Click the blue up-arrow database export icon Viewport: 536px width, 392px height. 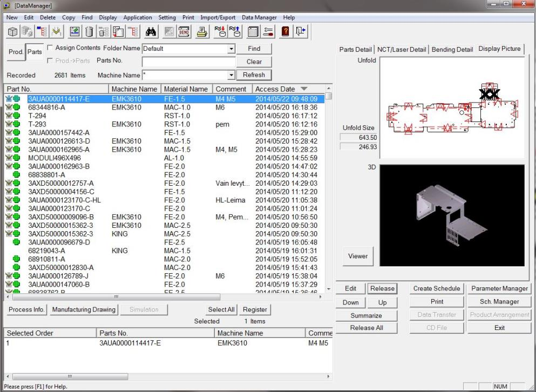pos(235,32)
